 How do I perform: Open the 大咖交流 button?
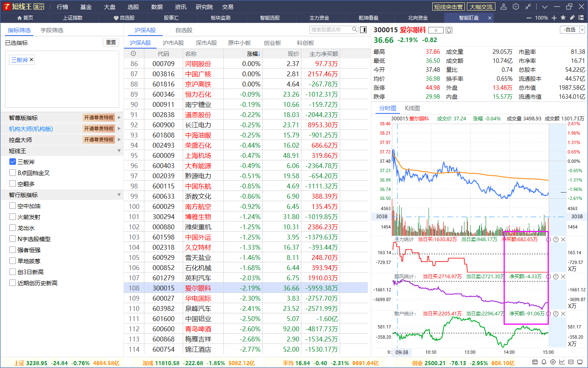pyautogui.click(x=481, y=7)
